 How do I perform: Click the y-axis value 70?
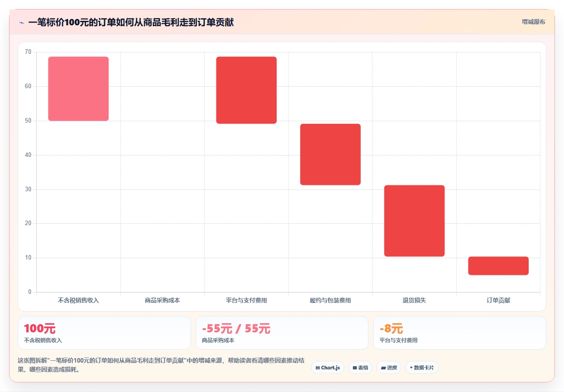click(28, 52)
